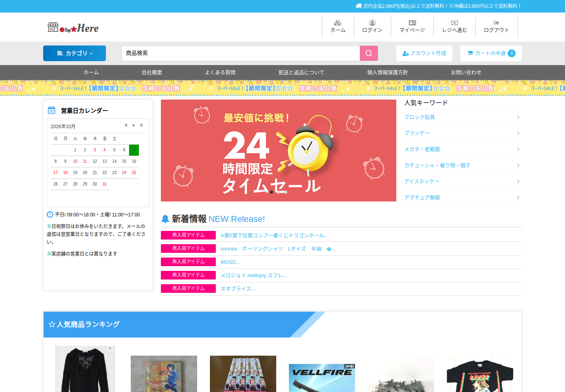Open the sunrise ボーリングシャツ news link
The height and width of the screenshot is (392, 565).
point(278,249)
